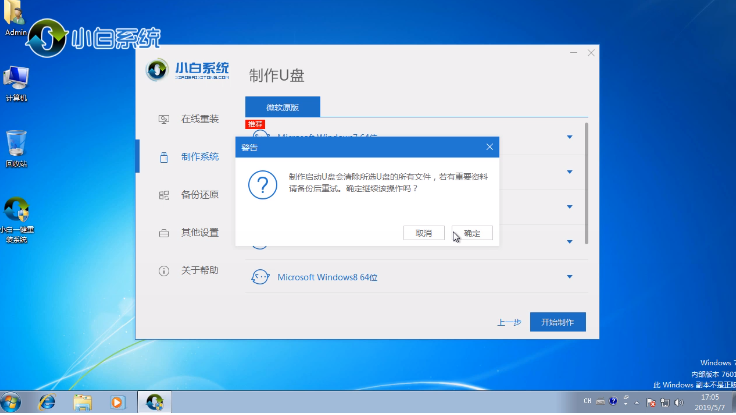
Task: Click the 上一步 link
Action: 508,323
